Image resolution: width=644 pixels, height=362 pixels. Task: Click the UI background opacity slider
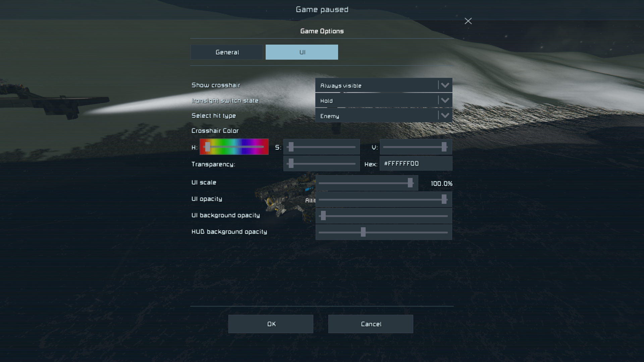pos(384,216)
